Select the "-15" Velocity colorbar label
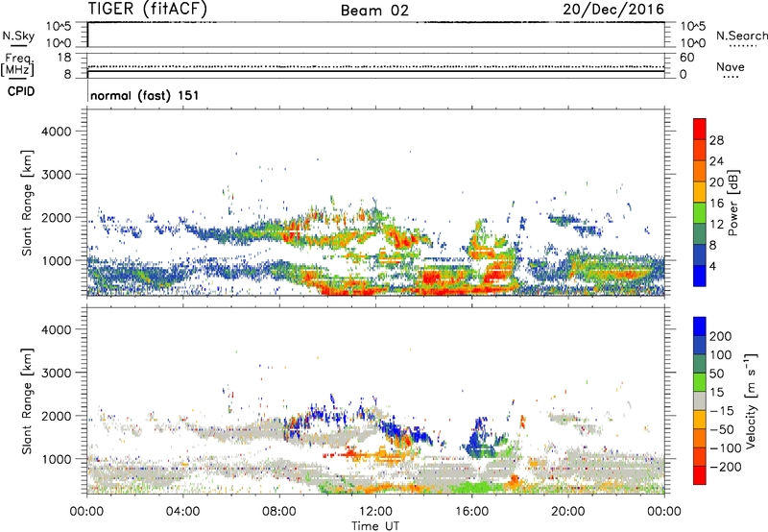This screenshot has height=532, width=768. [722, 411]
